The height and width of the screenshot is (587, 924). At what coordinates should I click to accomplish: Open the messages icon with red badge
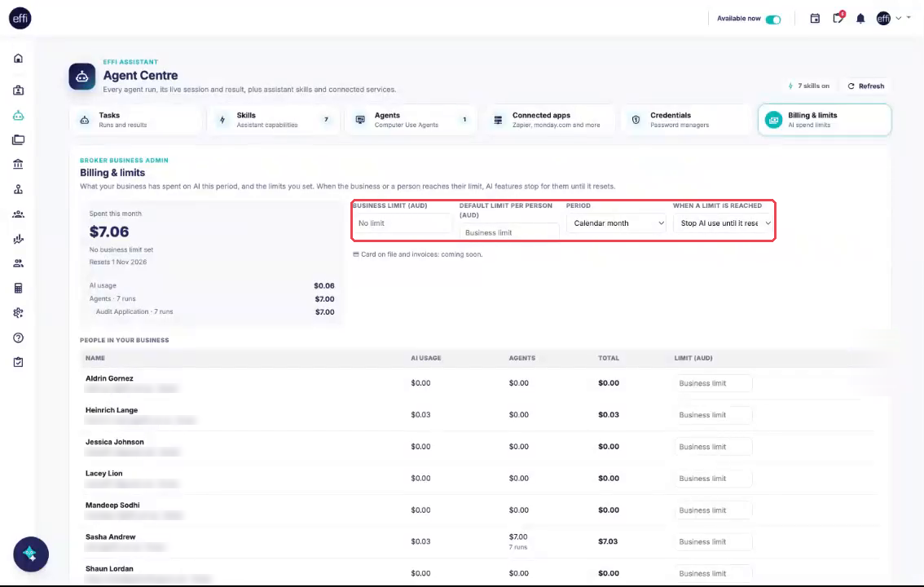click(x=838, y=18)
